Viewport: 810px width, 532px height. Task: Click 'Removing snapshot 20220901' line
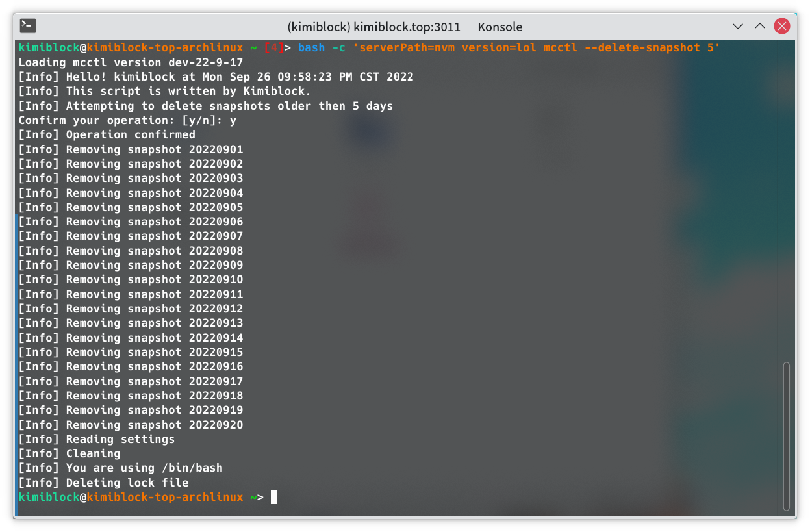pos(131,149)
